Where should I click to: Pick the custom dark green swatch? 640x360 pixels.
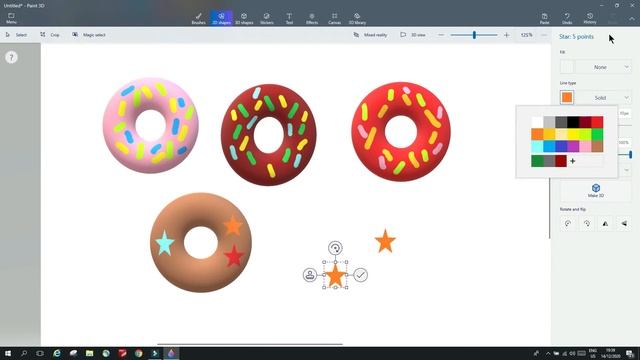pyautogui.click(x=537, y=161)
